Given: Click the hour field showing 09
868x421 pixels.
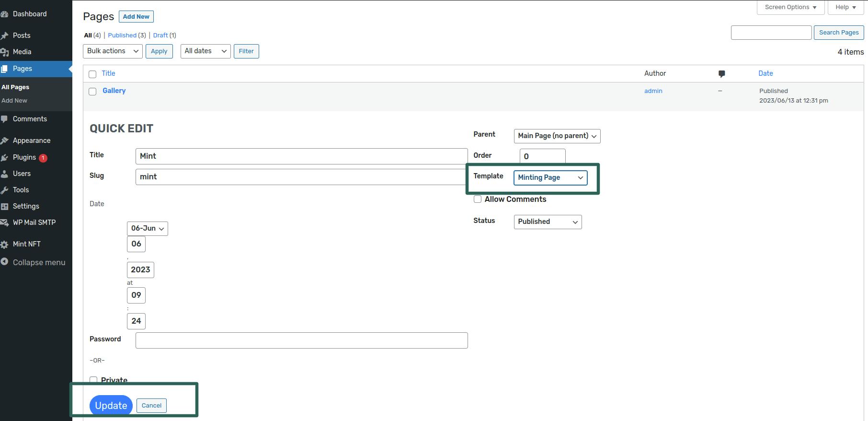Looking at the screenshot, I should coord(136,295).
